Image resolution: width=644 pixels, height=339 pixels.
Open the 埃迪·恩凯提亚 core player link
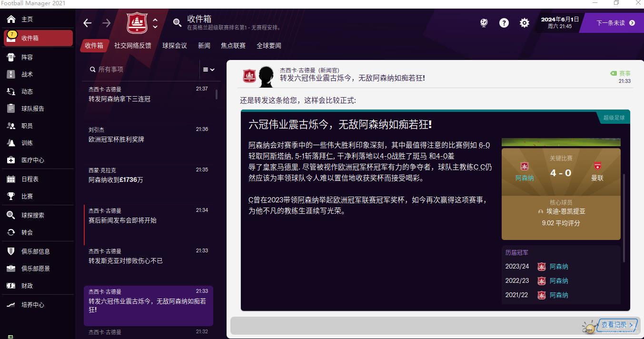click(565, 211)
